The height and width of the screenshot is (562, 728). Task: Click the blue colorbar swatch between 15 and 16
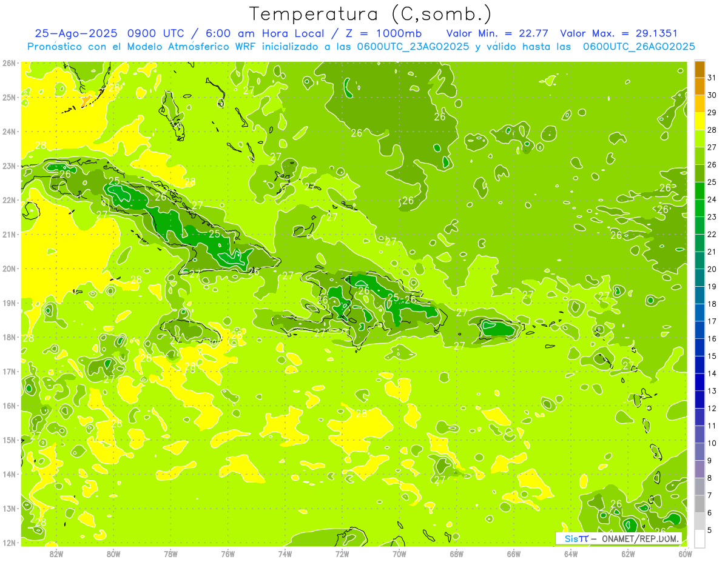point(699,347)
